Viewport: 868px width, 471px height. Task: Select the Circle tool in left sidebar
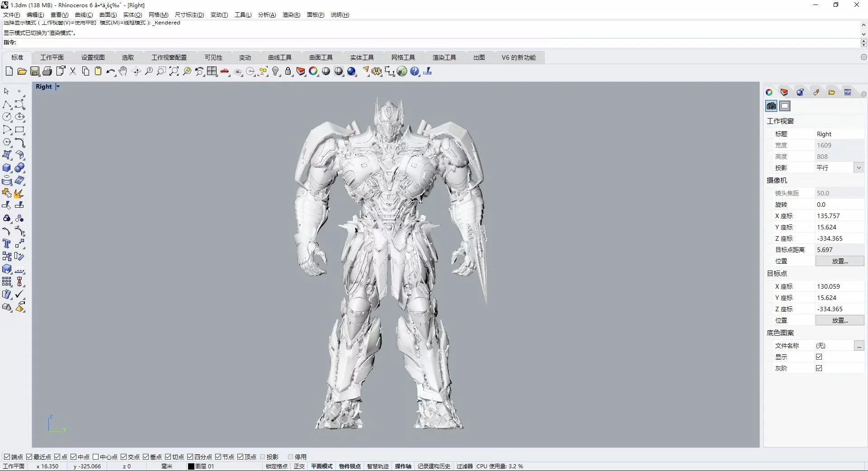pos(7,117)
